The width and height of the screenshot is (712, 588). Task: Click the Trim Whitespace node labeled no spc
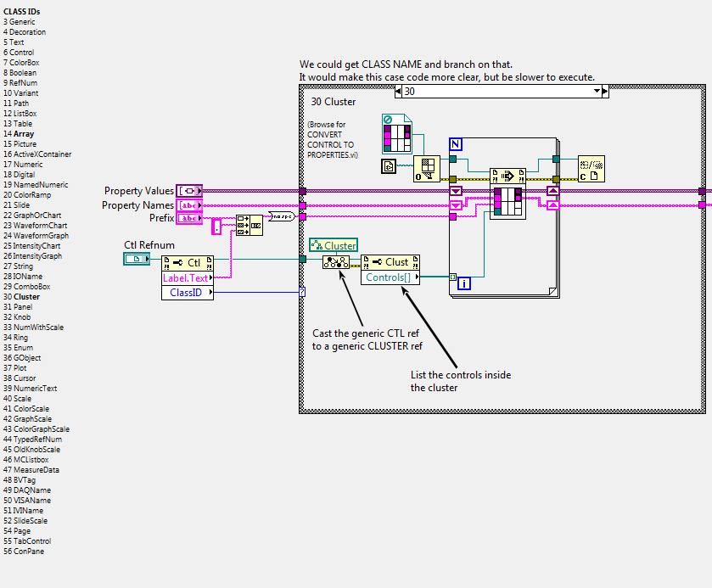click(281, 216)
